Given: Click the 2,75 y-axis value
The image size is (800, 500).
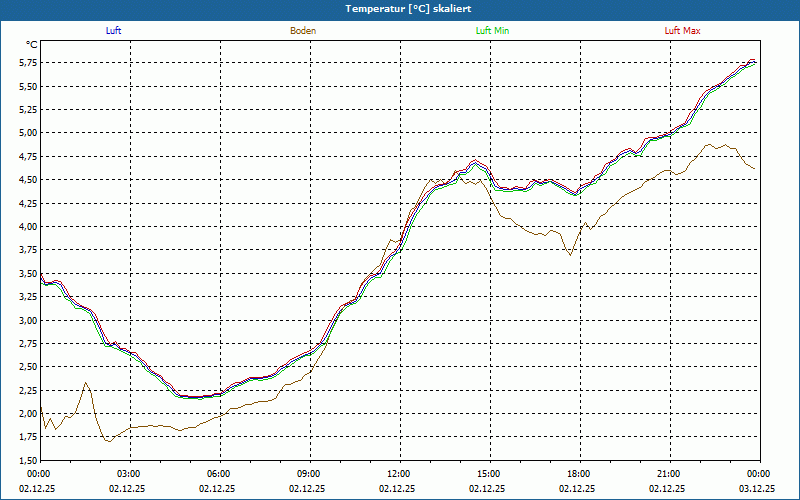Looking at the screenshot, I should point(28,343).
